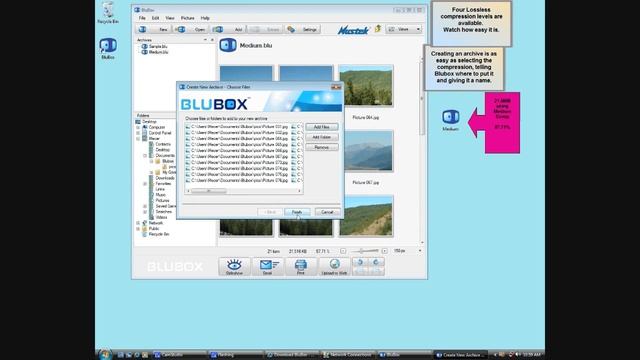This screenshot has width=640, height=360.
Task: Expand the Public folder node
Action: point(138,229)
